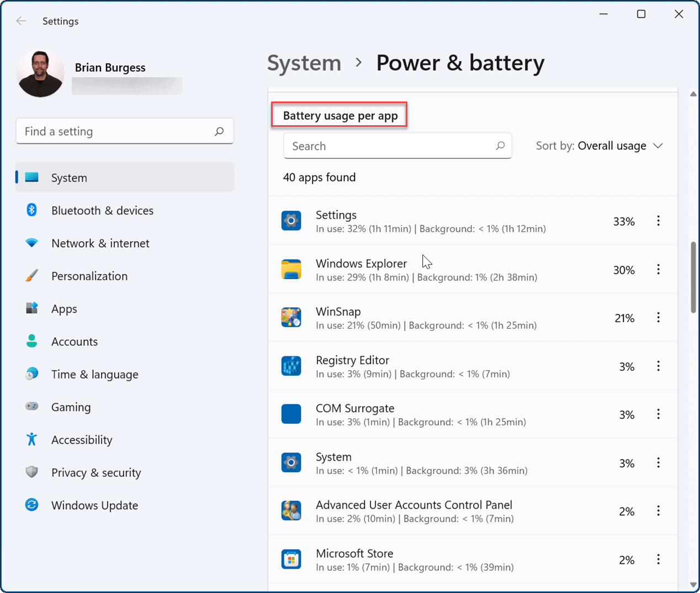Click the Personalization brush icon
Screen dimensions: 700x593
32,275
